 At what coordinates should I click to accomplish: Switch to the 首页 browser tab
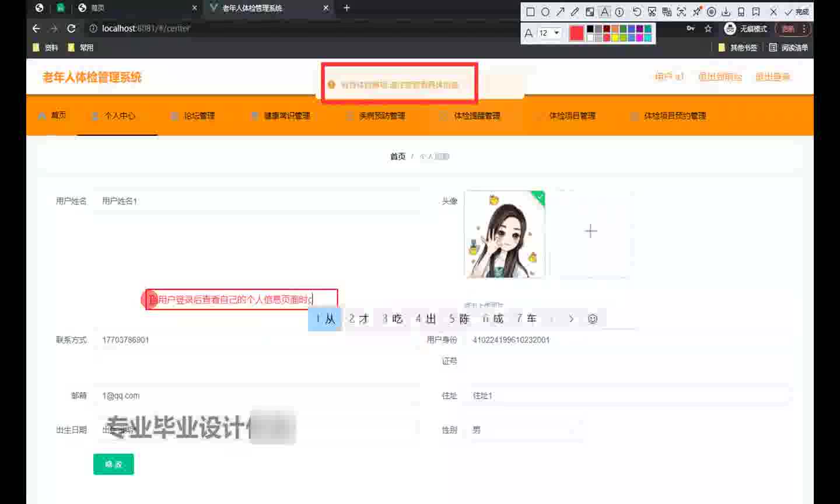point(138,8)
